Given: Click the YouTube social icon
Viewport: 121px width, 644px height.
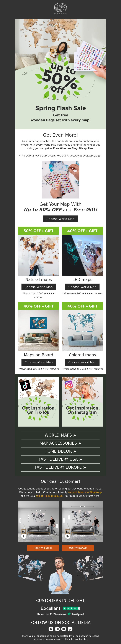Looking at the screenshot, I should click(x=64, y=629).
